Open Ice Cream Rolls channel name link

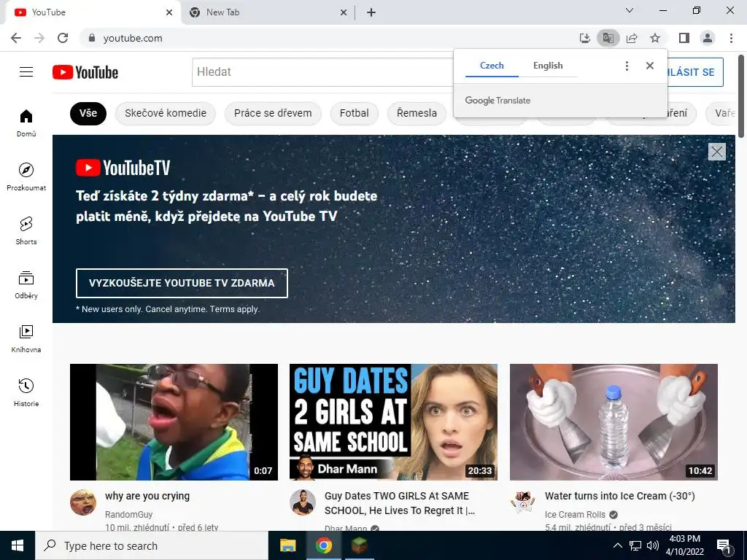575,515
